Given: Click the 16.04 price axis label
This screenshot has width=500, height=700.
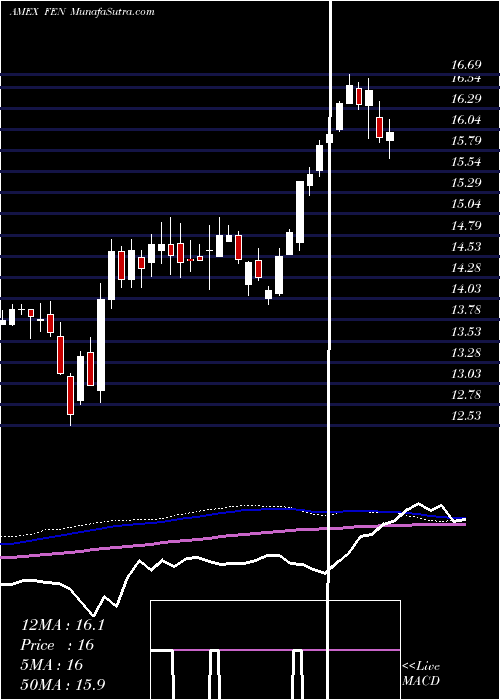Looking at the screenshot, I should pyautogui.click(x=466, y=120).
